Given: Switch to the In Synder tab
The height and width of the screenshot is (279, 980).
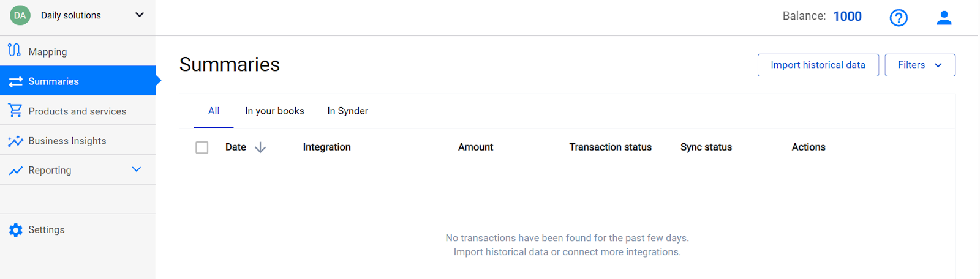Looking at the screenshot, I should pos(347,111).
